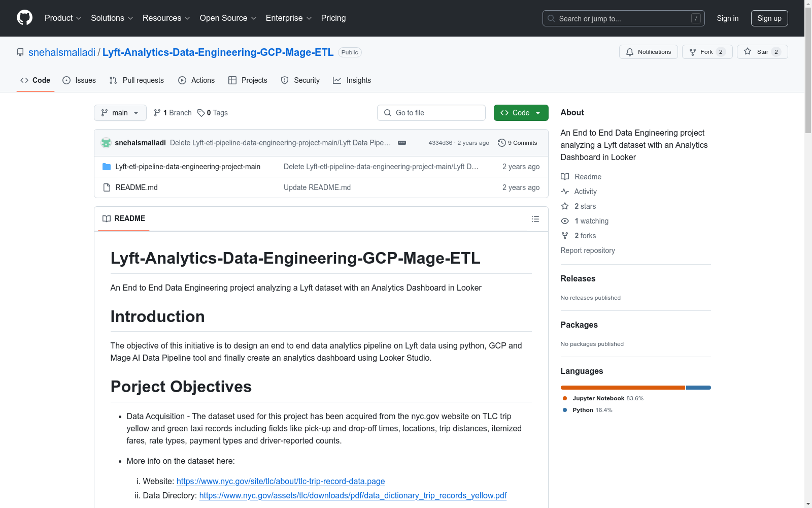Click the tag icon beside 0 Tags

[x=201, y=113]
